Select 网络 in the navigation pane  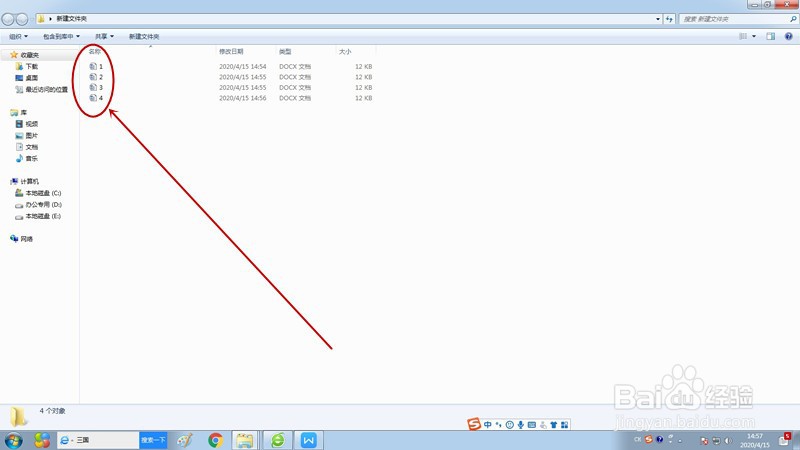(x=21, y=239)
